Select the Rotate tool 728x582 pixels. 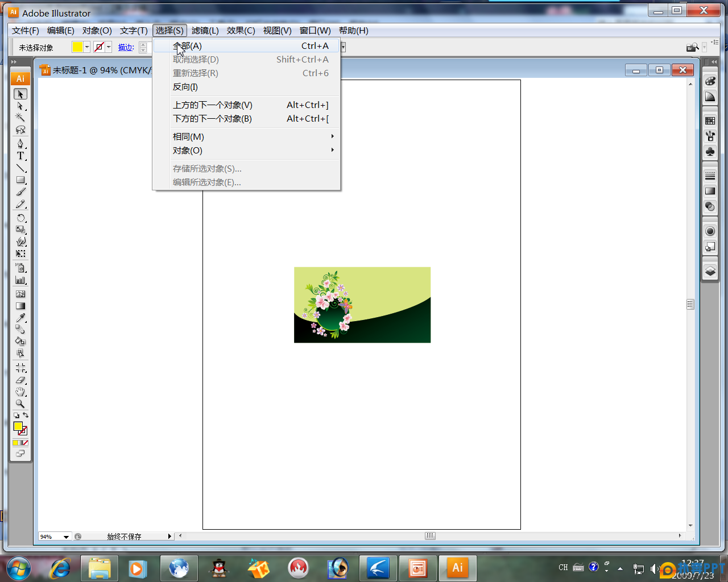(x=20, y=218)
